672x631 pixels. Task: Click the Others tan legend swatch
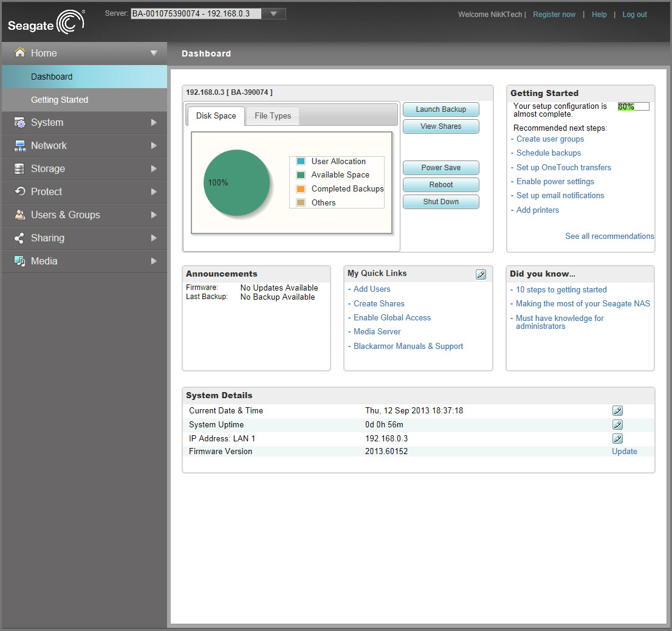[301, 202]
